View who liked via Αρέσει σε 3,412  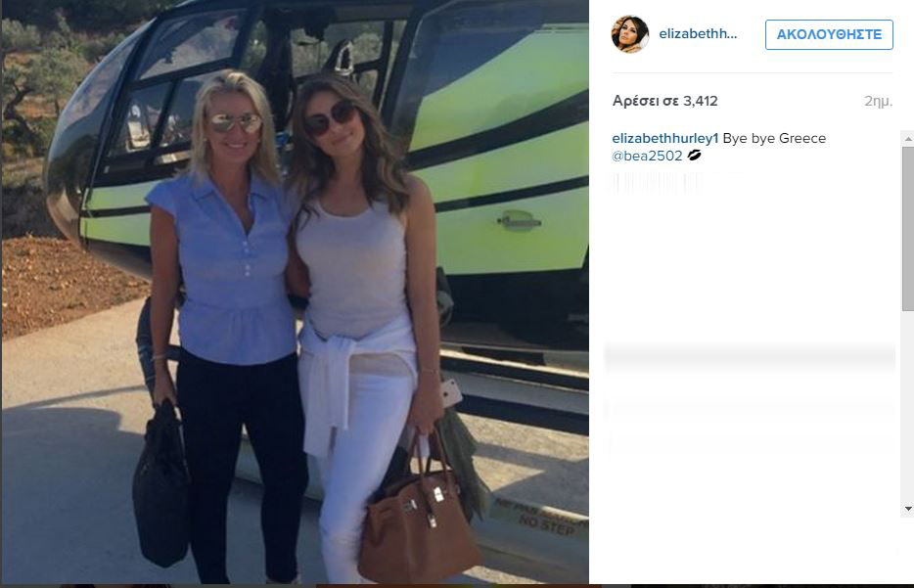(664, 101)
